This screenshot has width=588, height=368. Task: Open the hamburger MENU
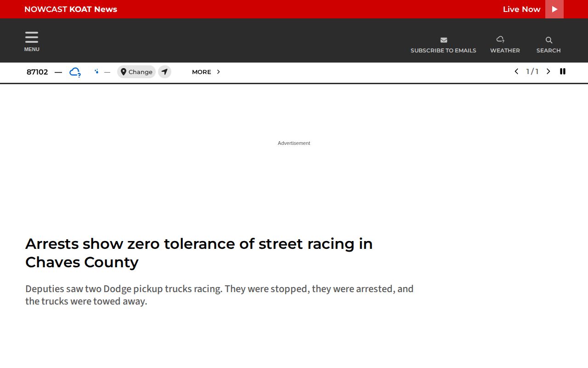tap(32, 41)
